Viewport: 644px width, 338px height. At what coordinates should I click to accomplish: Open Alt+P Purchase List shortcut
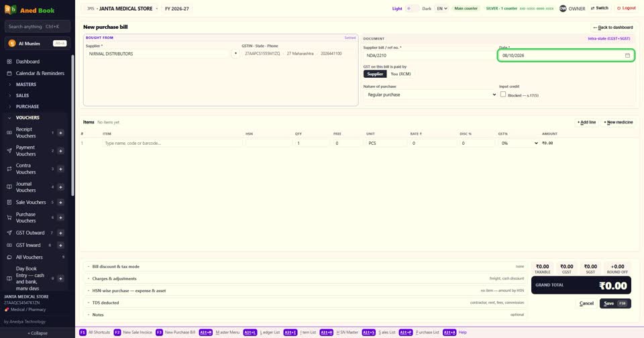(x=419, y=332)
